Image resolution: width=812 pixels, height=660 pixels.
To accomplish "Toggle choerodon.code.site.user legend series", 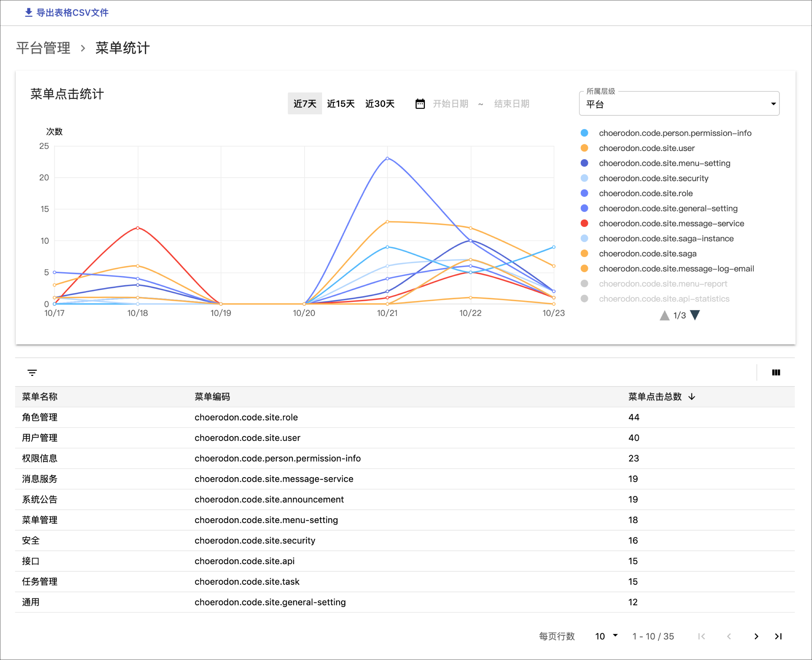I will [637, 148].
